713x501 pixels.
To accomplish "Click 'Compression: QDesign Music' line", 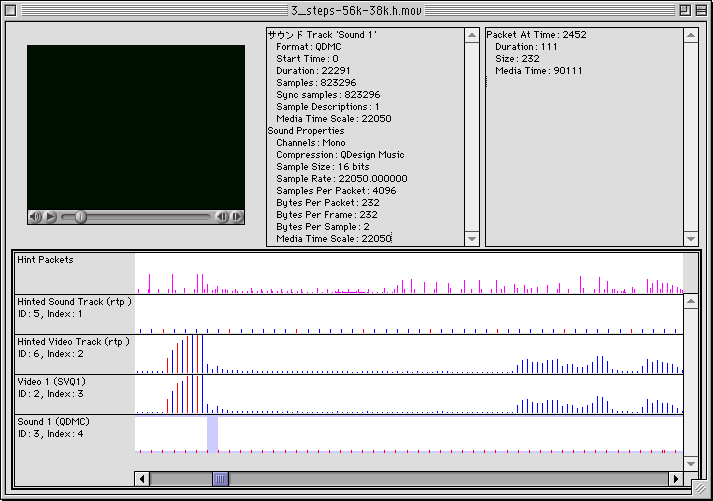I will click(x=340, y=155).
